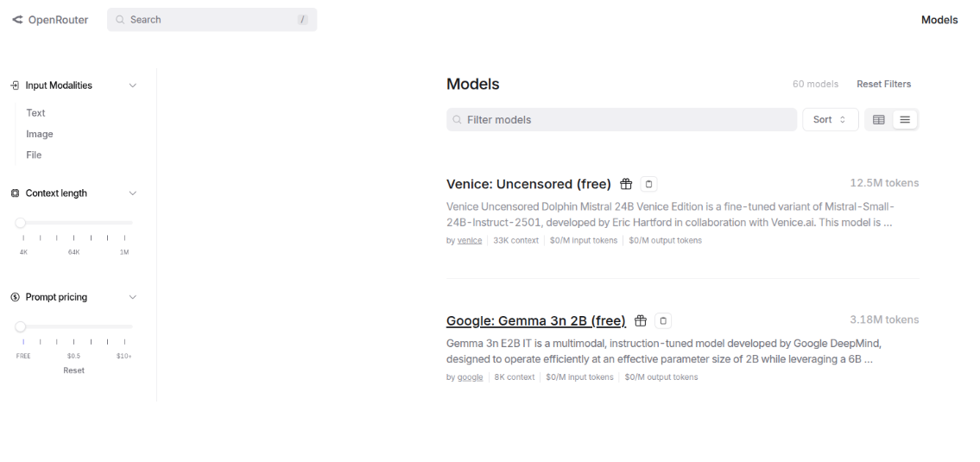The height and width of the screenshot is (462, 980).
Task: Click the 33K context label
Action: pyautogui.click(x=515, y=240)
